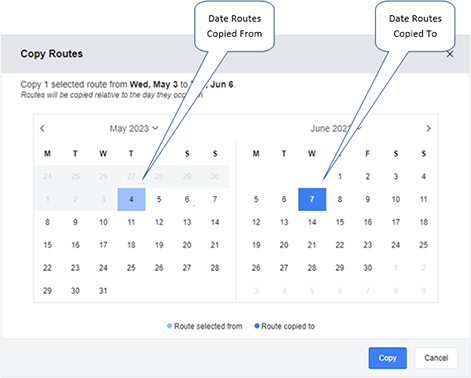Click the 'Route selected from' legend label

tap(208, 326)
